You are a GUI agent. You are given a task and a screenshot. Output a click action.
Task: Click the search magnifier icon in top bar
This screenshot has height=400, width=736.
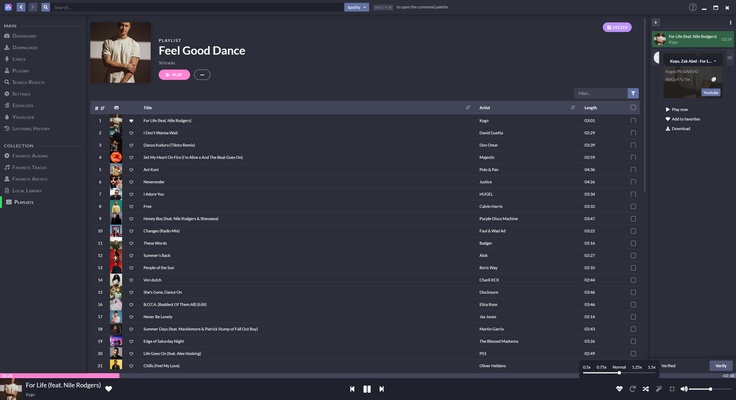click(46, 7)
